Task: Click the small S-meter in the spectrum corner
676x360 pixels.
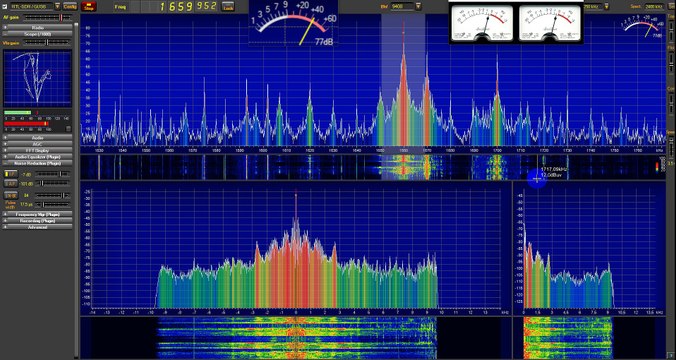Action: 642,27
